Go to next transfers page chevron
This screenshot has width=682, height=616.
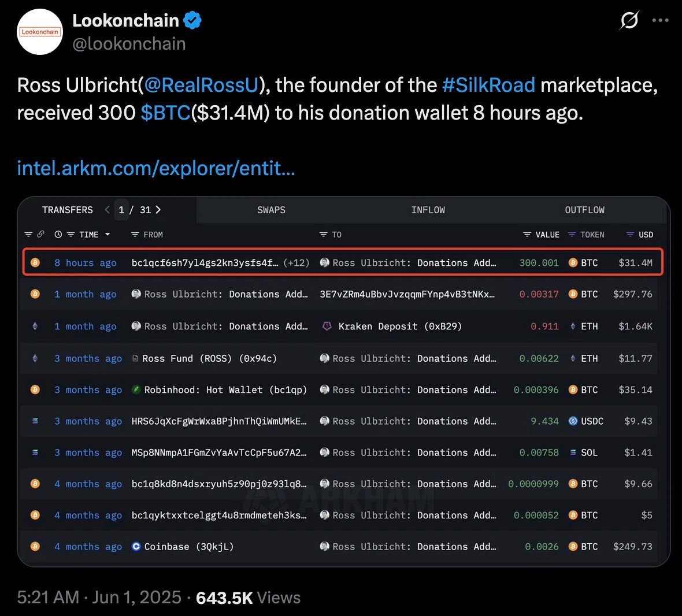coord(158,210)
